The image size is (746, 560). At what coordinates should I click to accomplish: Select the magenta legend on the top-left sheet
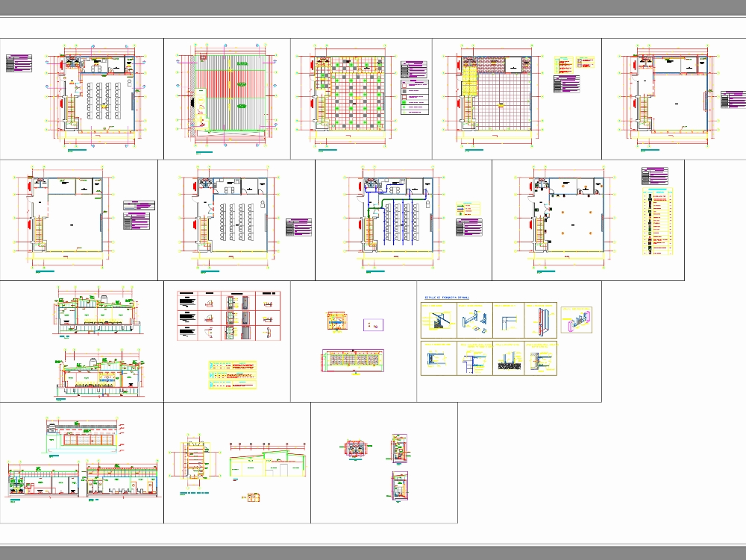pos(19,63)
